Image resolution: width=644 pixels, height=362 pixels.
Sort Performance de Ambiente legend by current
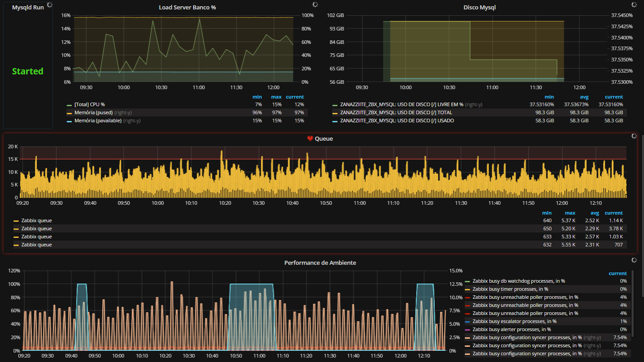(x=618, y=273)
